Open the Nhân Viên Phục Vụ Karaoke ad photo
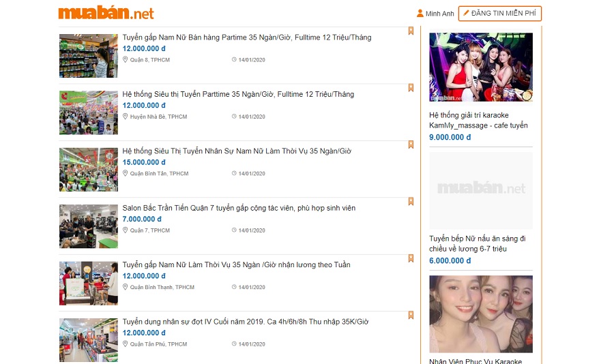The width and height of the screenshot is (614, 364). point(481,314)
